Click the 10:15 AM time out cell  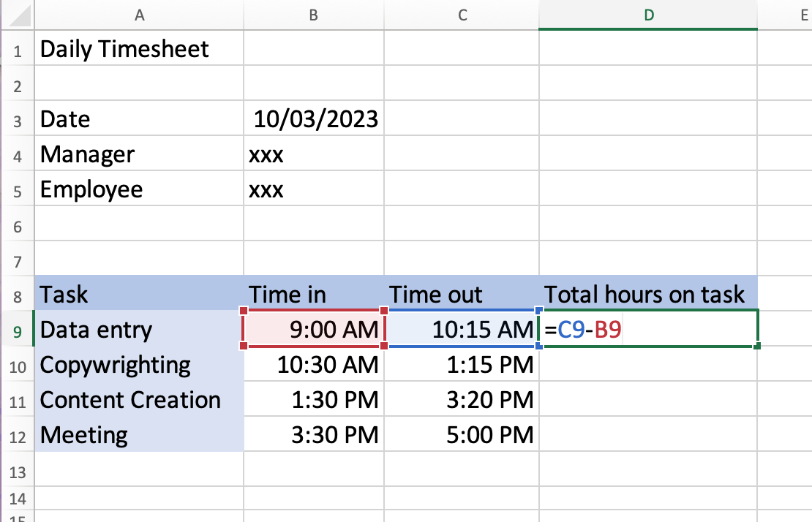[x=462, y=330]
